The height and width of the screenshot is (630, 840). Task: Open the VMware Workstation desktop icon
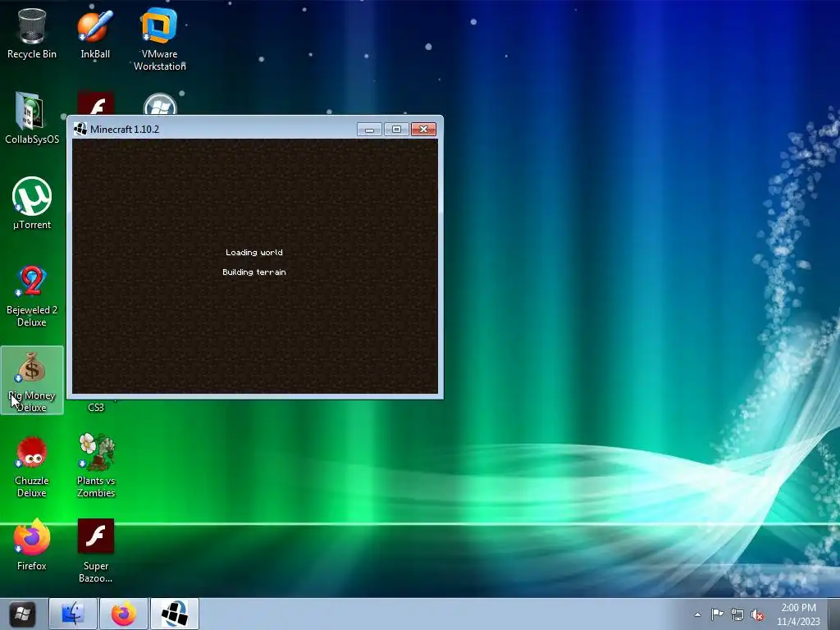[x=160, y=39]
